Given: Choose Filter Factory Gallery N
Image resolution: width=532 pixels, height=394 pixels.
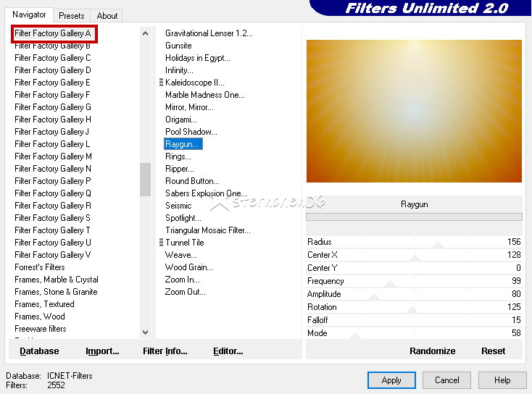Looking at the screenshot, I should coord(53,169).
